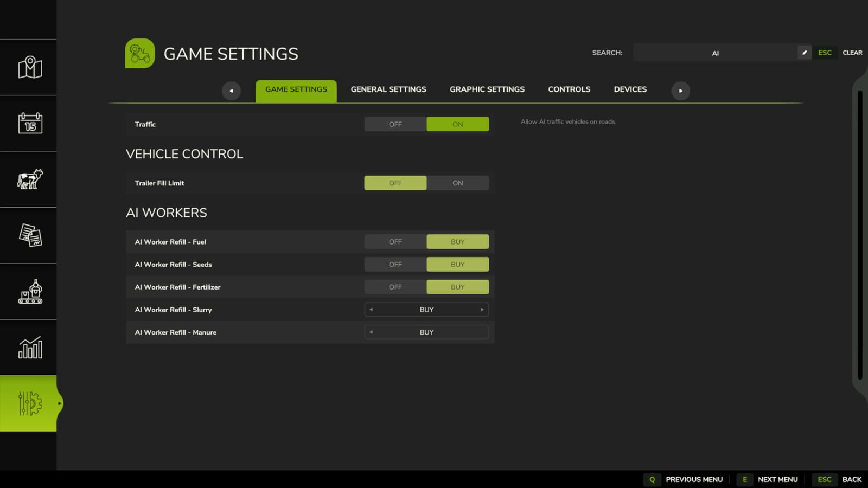
Task: Click the AI Worker Refill - Manure label
Action: coord(176,332)
